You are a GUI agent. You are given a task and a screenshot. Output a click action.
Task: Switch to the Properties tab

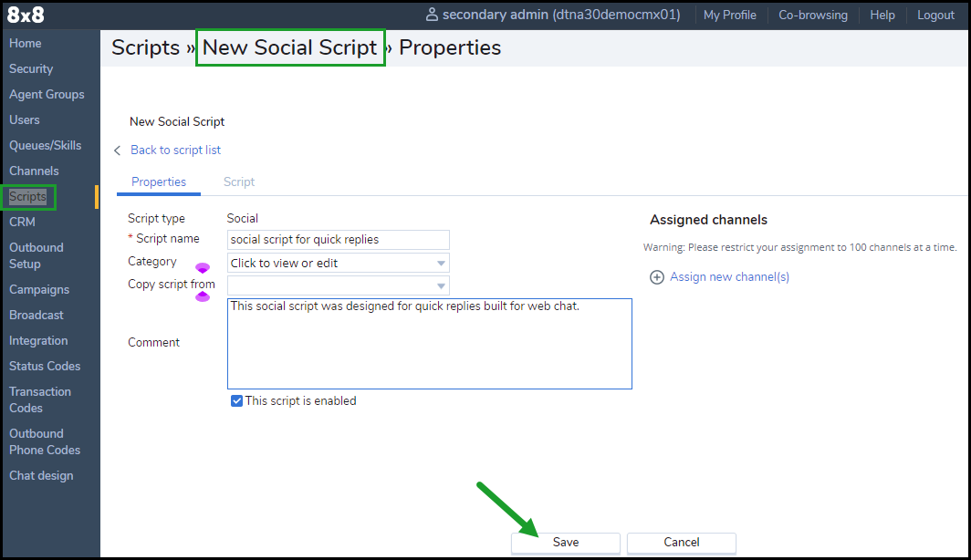[159, 181]
